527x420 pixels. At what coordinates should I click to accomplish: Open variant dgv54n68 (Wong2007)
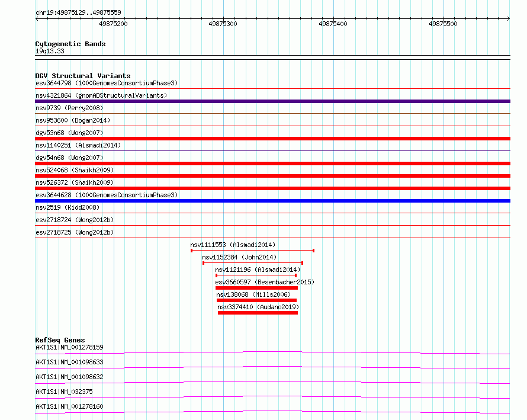click(69, 158)
